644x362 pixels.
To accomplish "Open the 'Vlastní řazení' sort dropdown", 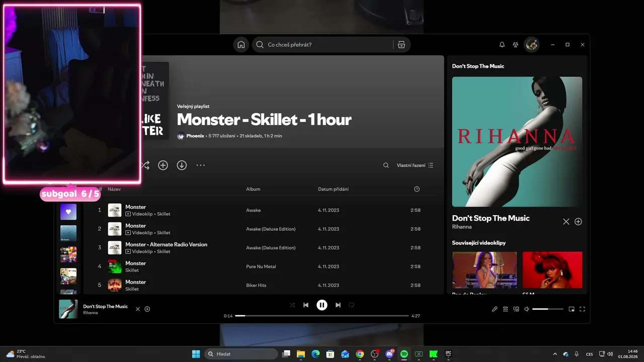I will tap(415, 165).
